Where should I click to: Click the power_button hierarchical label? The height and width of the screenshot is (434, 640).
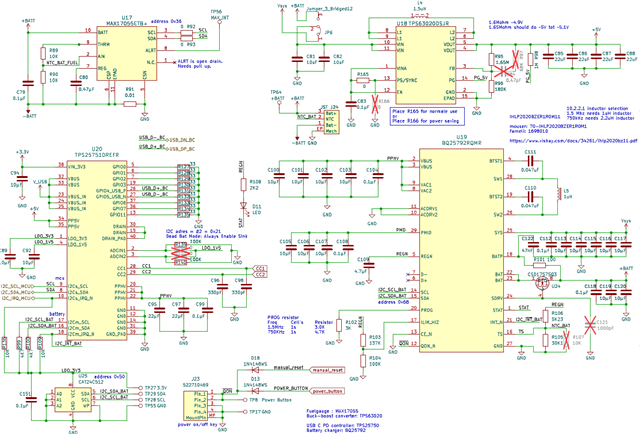[x=328, y=391]
